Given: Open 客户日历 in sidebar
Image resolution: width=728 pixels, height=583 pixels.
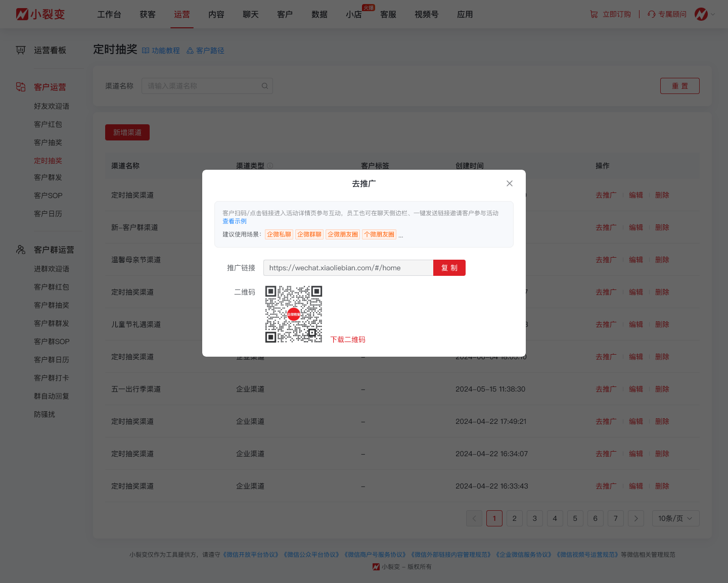Looking at the screenshot, I should point(48,214).
